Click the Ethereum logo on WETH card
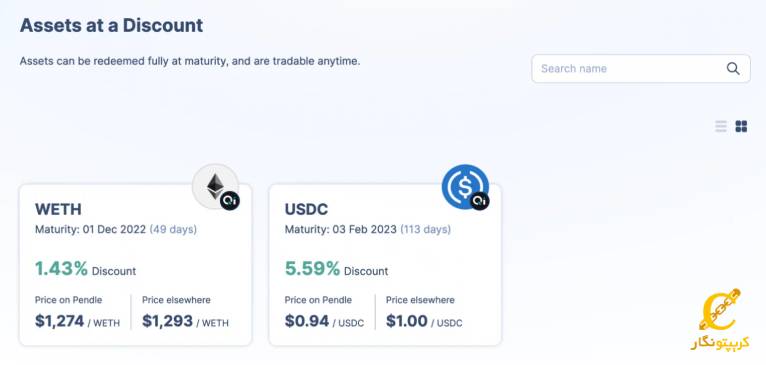Screen dimensions: 766x365 tap(215, 187)
